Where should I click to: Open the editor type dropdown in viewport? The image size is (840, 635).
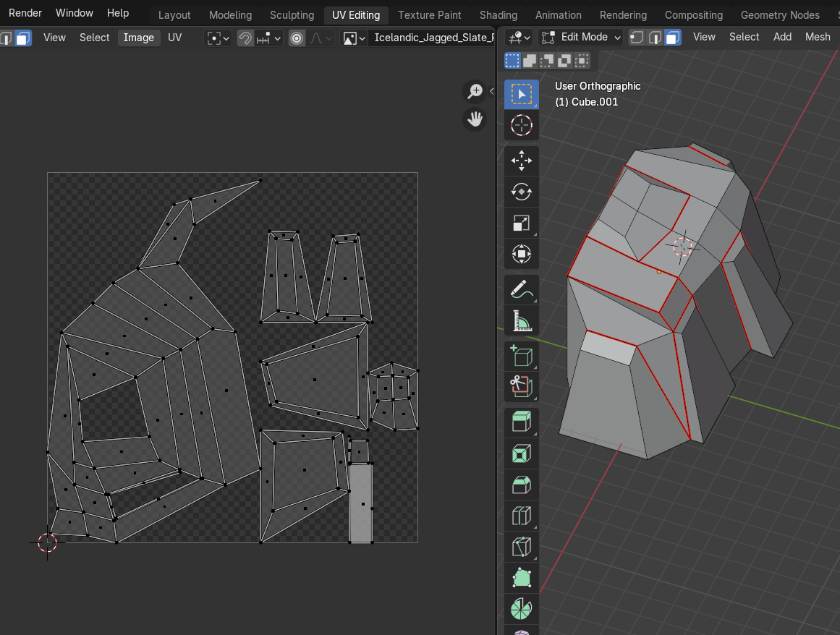point(519,38)
